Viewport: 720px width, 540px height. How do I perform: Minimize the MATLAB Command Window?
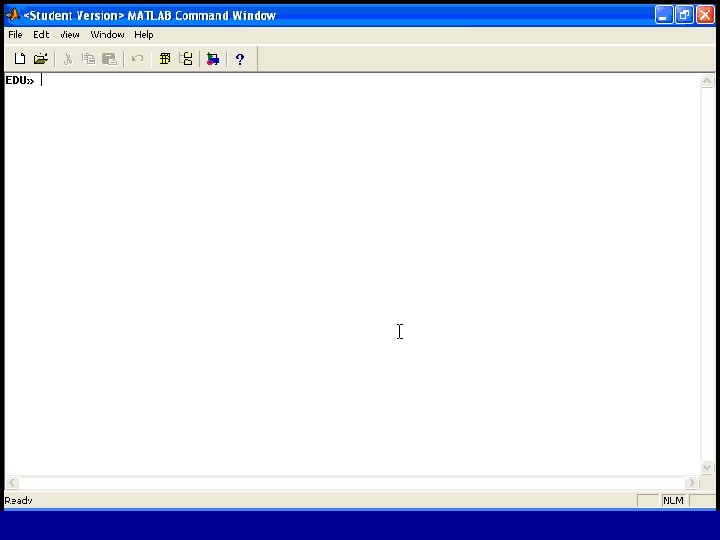pyautogui.click(x=664, y=15)
